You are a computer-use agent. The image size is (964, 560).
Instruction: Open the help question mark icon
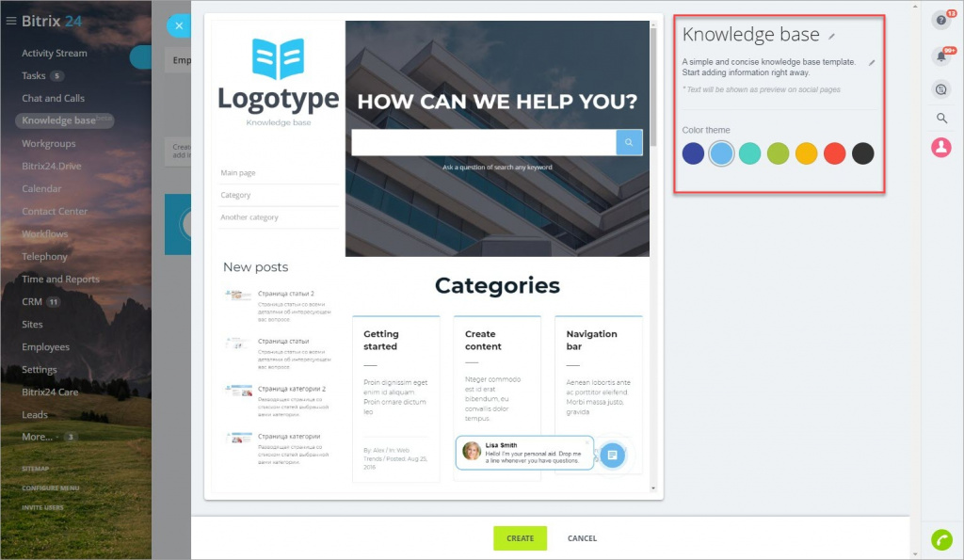click(x=941, y=21)
